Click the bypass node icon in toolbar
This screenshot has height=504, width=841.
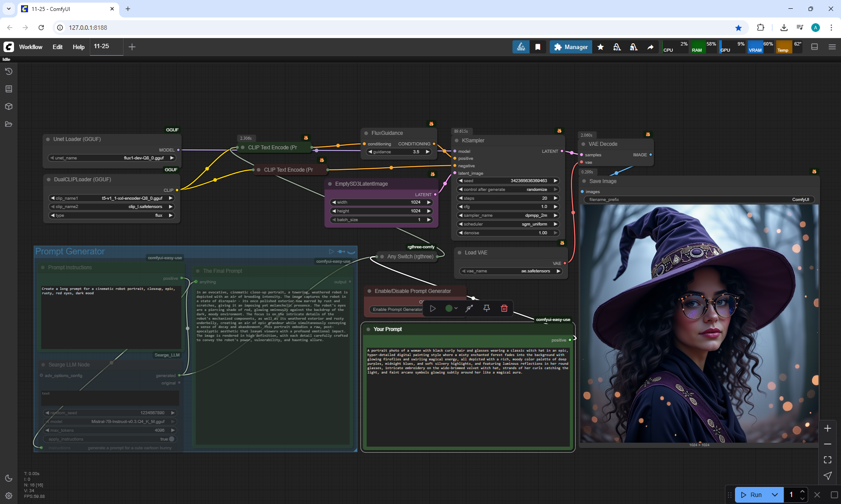(x=469, y=308)
